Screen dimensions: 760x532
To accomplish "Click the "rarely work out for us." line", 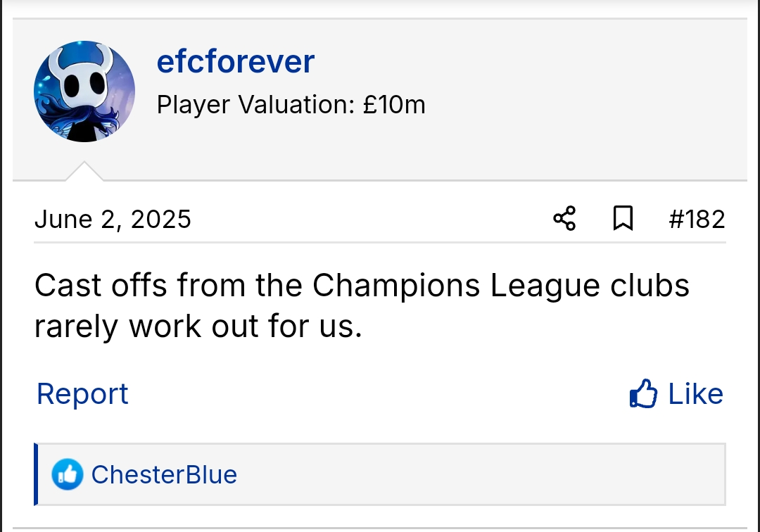I will pos(198,326).
